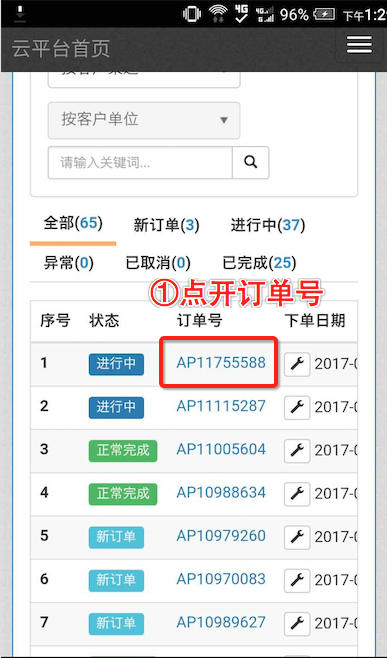
Task: Expand the 按客户单位 dropdown
Action: click(144, 120)
